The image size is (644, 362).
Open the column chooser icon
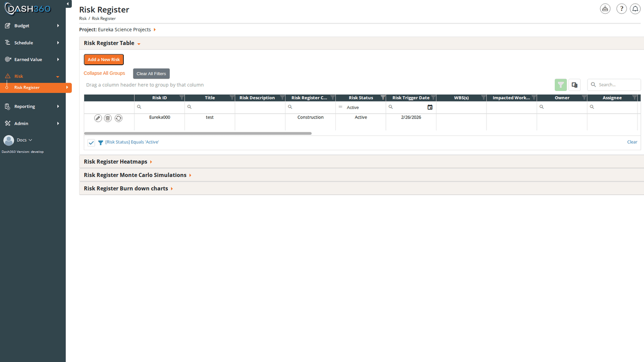[x=575, y=85]
